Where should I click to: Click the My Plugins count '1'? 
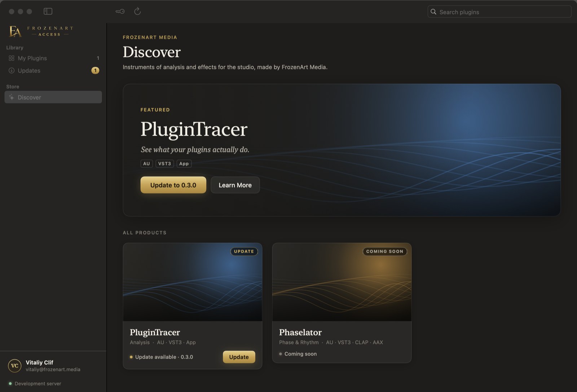98,58
